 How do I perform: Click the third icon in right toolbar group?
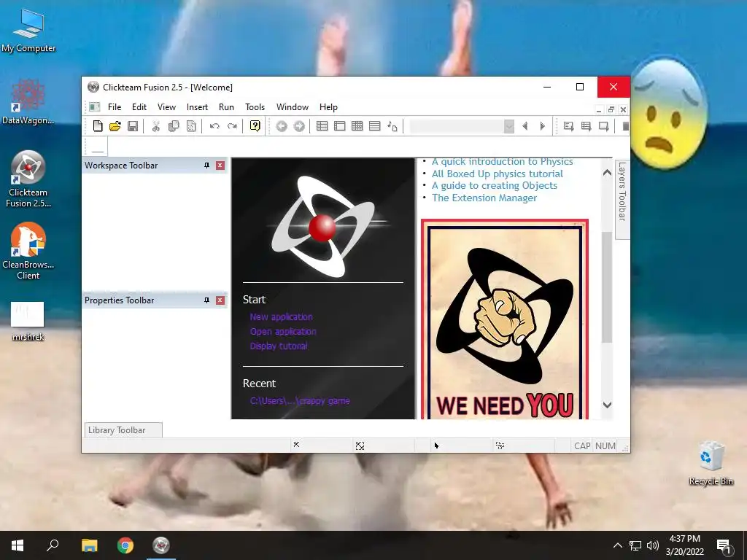603,126
